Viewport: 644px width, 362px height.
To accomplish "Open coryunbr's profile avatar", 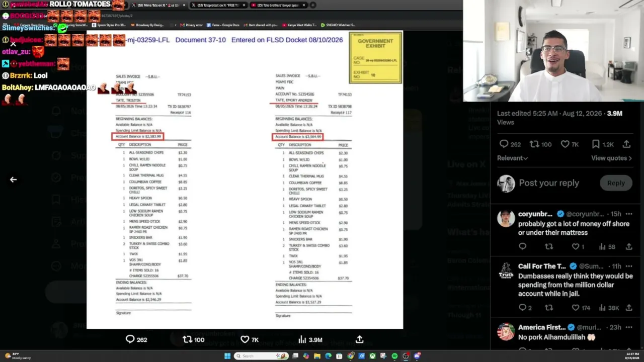I will point(506,219).
